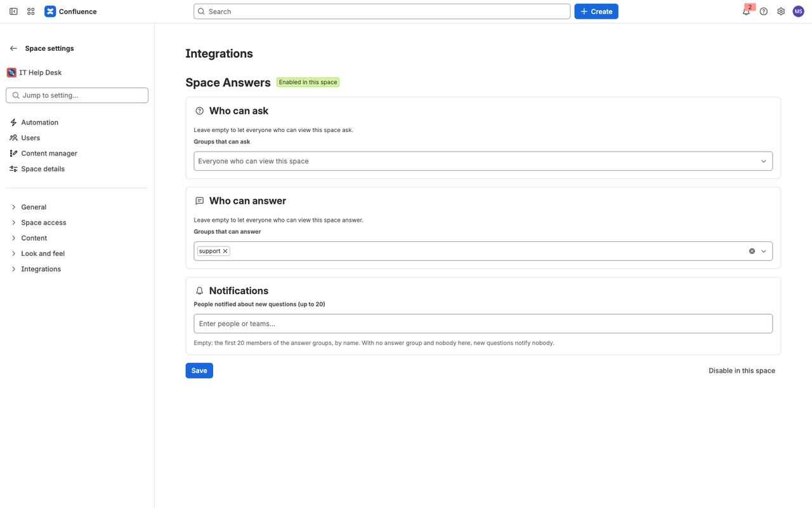Viewport: 812px width, 508px height.
Task: Go back using Space settings arrow
Action: 13,48
